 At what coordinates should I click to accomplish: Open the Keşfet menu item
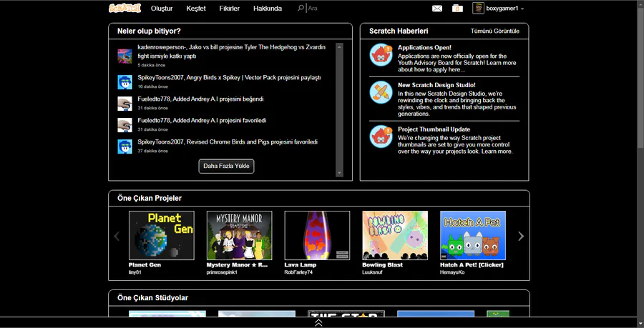tap(196, 8)
